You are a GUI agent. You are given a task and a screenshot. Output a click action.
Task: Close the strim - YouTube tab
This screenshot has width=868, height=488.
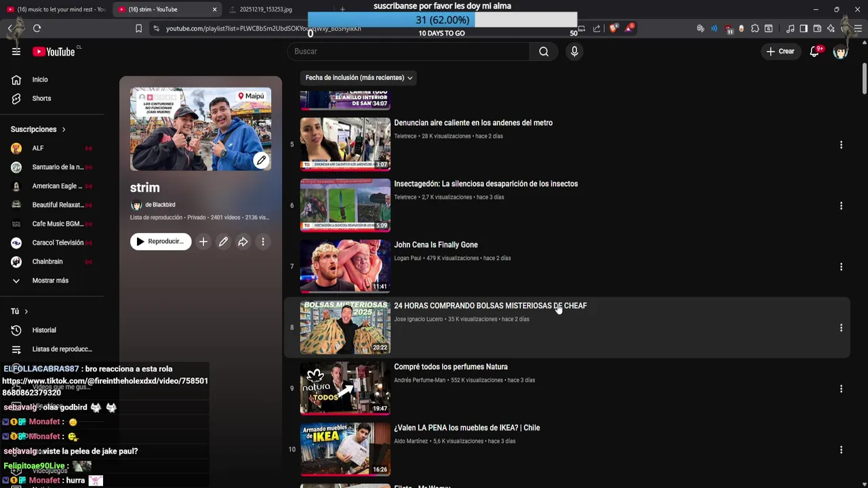[214, 9]
